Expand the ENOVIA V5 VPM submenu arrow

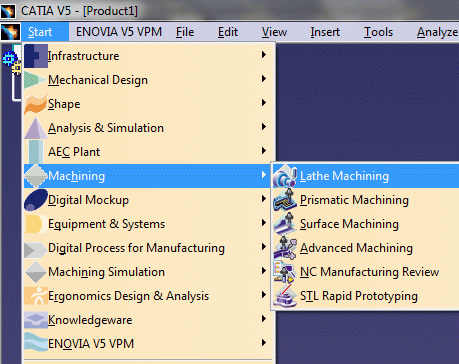(264, 342)
